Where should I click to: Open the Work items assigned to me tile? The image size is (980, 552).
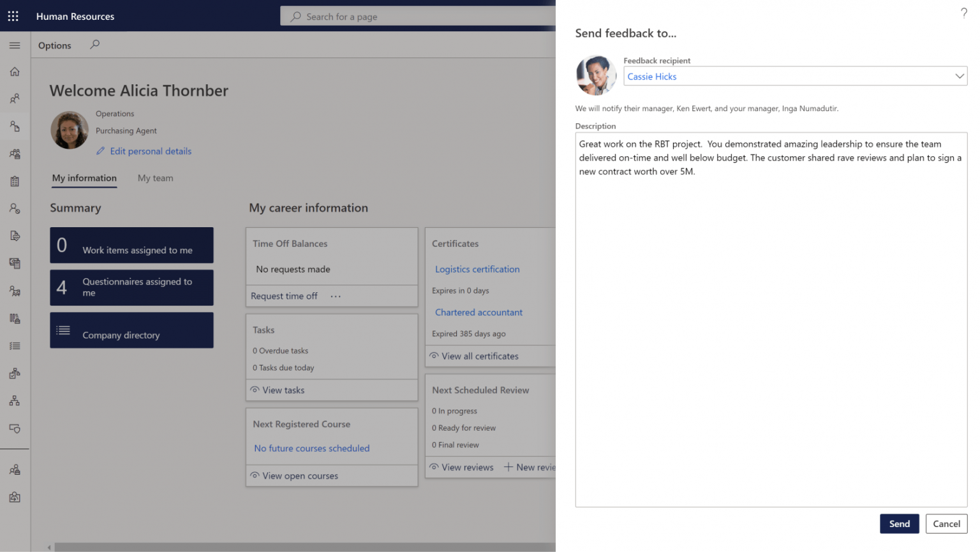(x=131, y=245)
